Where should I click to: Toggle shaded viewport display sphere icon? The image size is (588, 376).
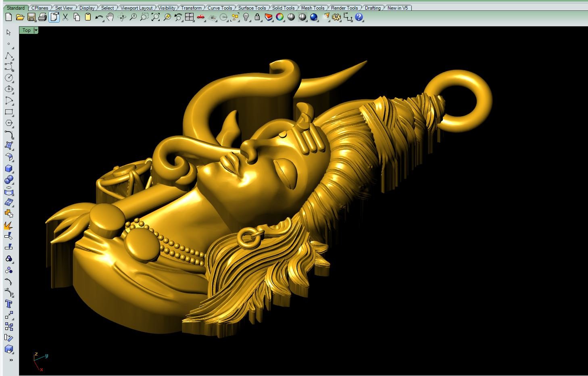tap(291, 17)
